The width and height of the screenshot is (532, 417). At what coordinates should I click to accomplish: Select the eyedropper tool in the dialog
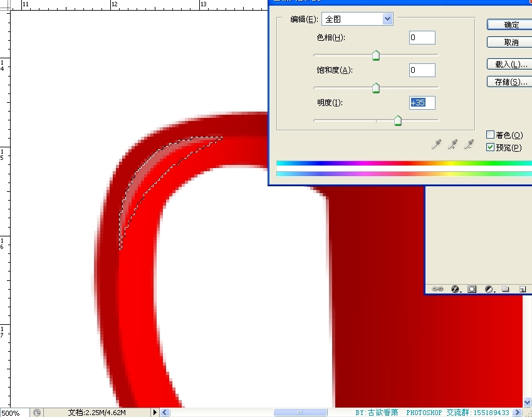(x=437, y=145)
